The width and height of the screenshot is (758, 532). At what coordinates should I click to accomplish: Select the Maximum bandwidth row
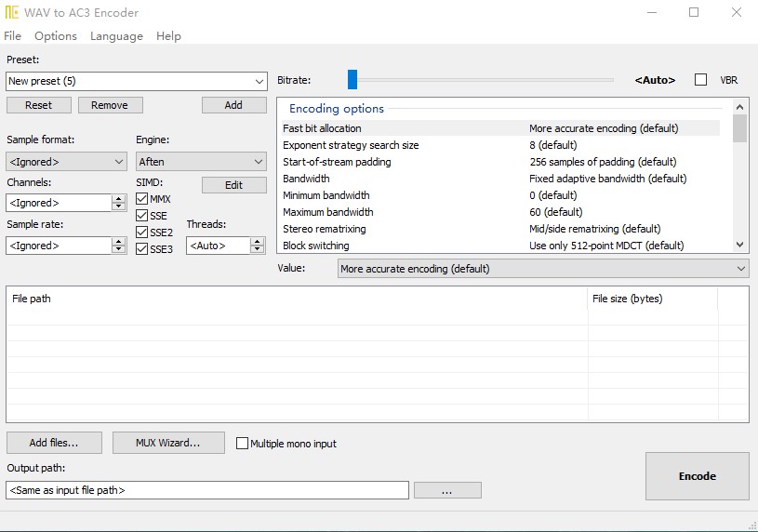pos(500,212)
